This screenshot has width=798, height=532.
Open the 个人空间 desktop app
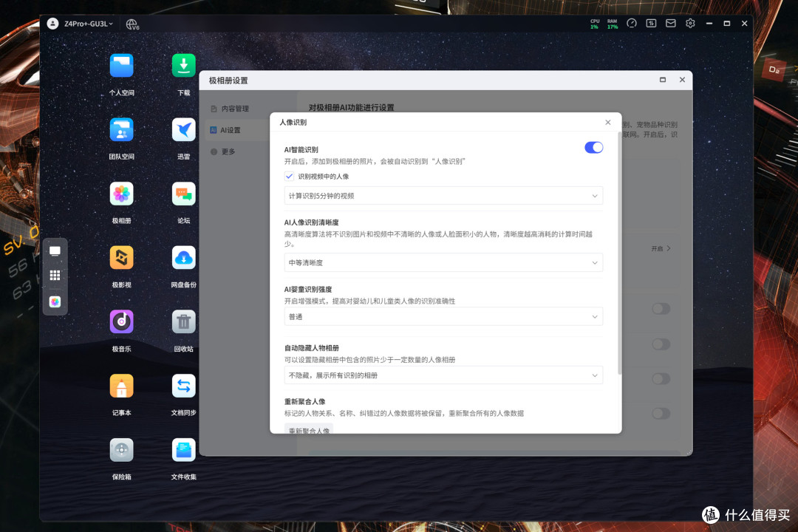pos(122,66)
